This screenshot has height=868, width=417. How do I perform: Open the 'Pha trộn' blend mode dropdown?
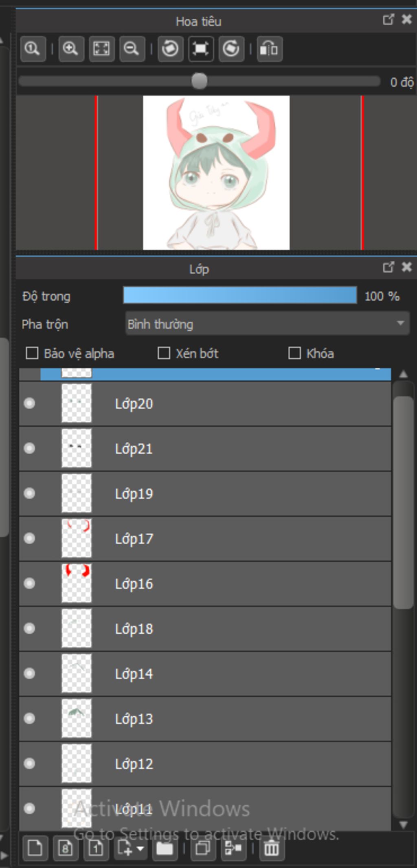267,324
